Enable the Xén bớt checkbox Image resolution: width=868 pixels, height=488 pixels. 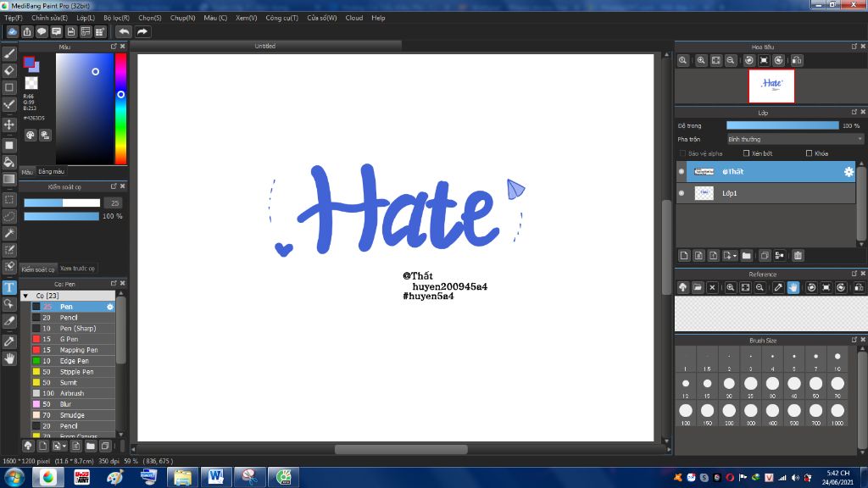tap(746, 153)
